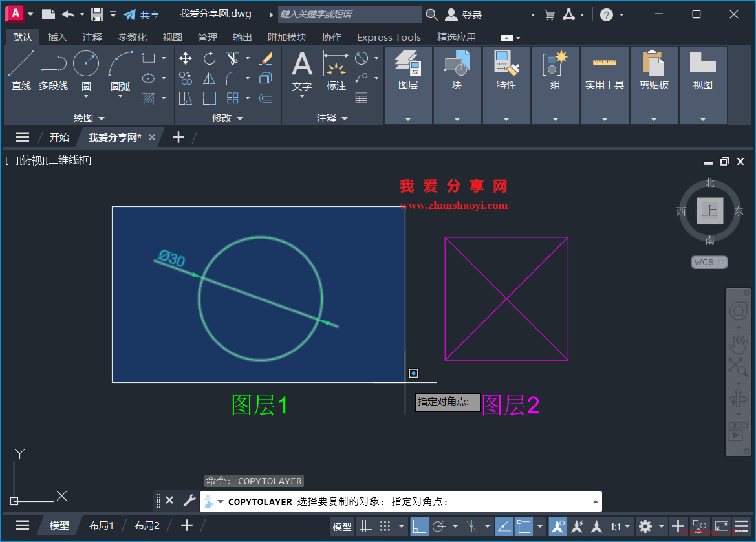Image resolution: width=756 pixels, height=542 pixels.
Task: Switch to the Layout1 (布局1) tab
Action: click(102, 526)
